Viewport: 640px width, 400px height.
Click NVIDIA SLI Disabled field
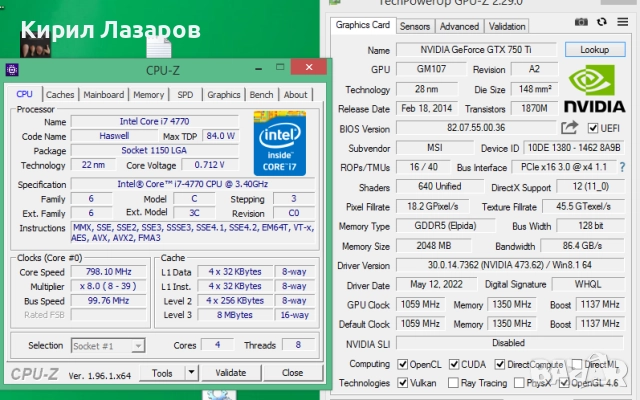510,343
